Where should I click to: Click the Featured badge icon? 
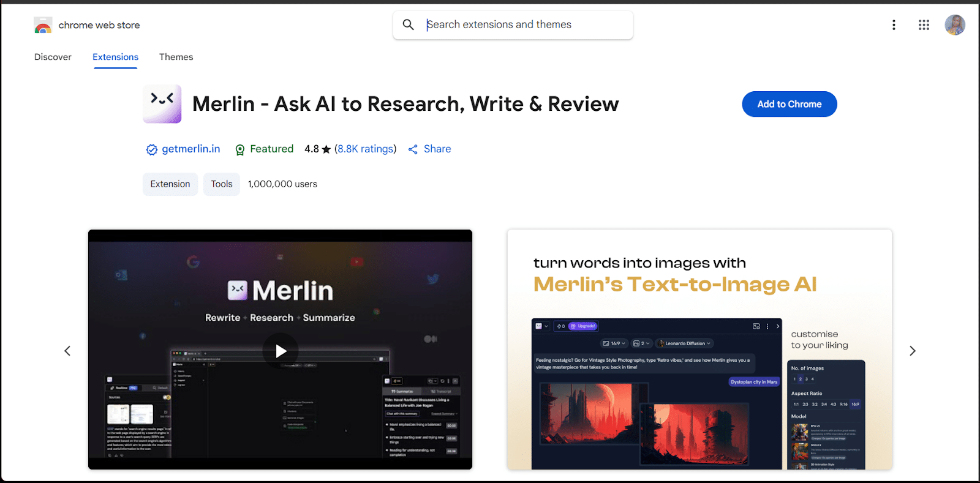click(x=240, y=149)
